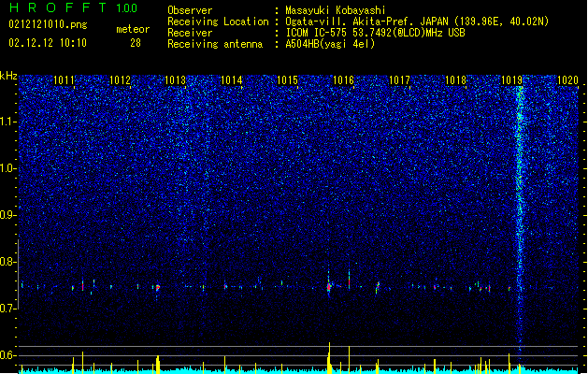The width and height of the screenshot is (588, 374).
Task: Click the meteor label
Action: 133,29
